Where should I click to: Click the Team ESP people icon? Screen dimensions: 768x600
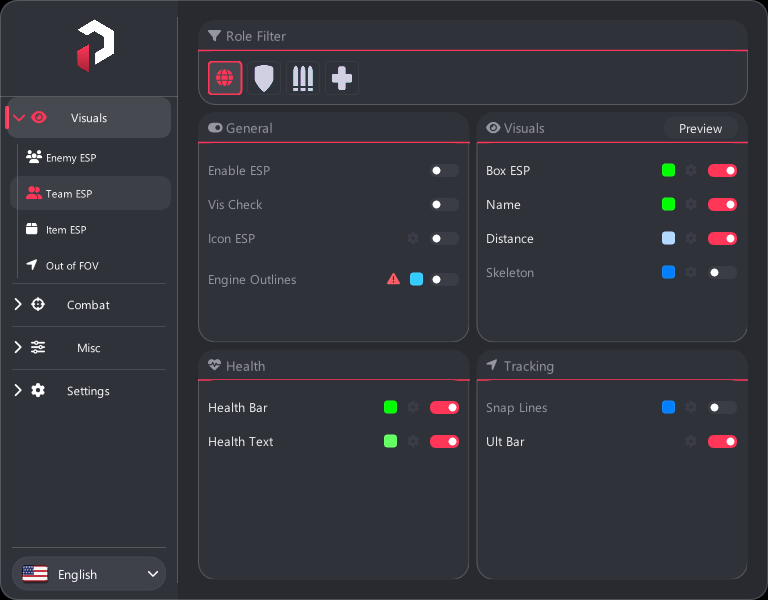coord(34,193)
